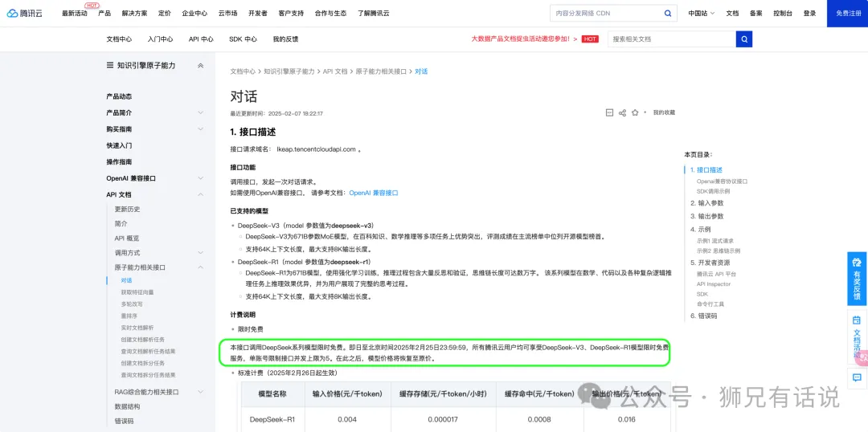The image size is (868, 432).
Task: Click the blue document search button
Action: [x=744, y=39]
